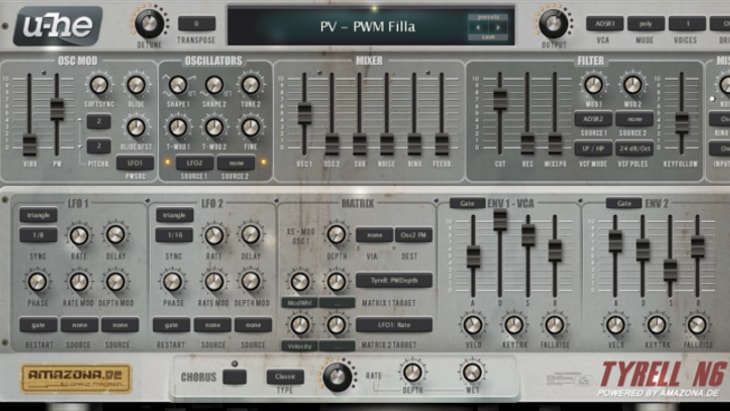The image size is (730, 411).
Task: Click the LFO 1 Rate knob
Action: click(x=79, y=235)
